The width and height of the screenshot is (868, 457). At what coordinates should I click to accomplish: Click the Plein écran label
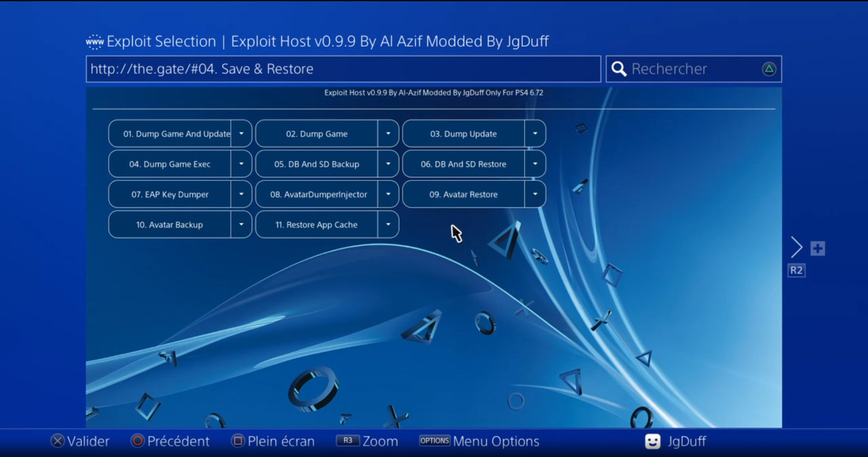tap(281, 441)
